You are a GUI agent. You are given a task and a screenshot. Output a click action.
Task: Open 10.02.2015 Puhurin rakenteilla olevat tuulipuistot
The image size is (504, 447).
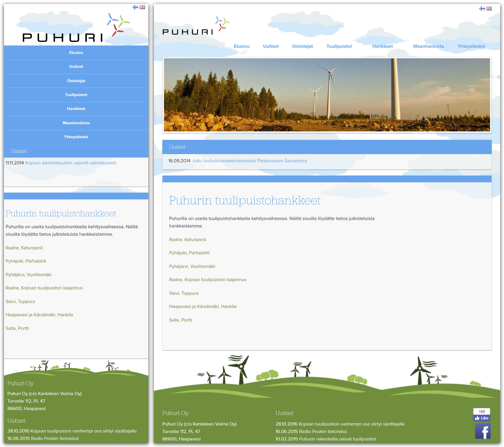[325, 439]
